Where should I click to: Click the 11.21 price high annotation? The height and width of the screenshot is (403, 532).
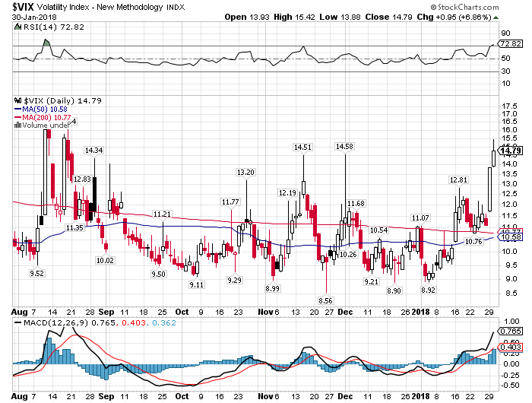point(162,214)
